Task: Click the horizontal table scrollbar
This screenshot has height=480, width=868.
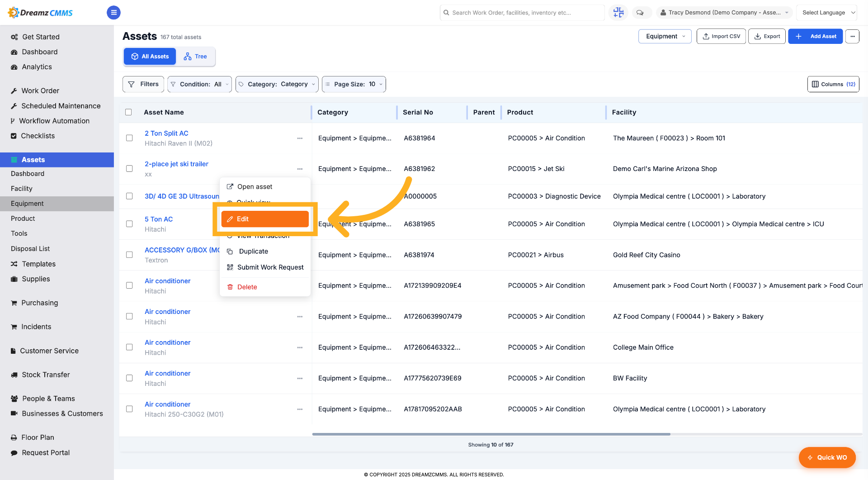Action: (491, 434)
